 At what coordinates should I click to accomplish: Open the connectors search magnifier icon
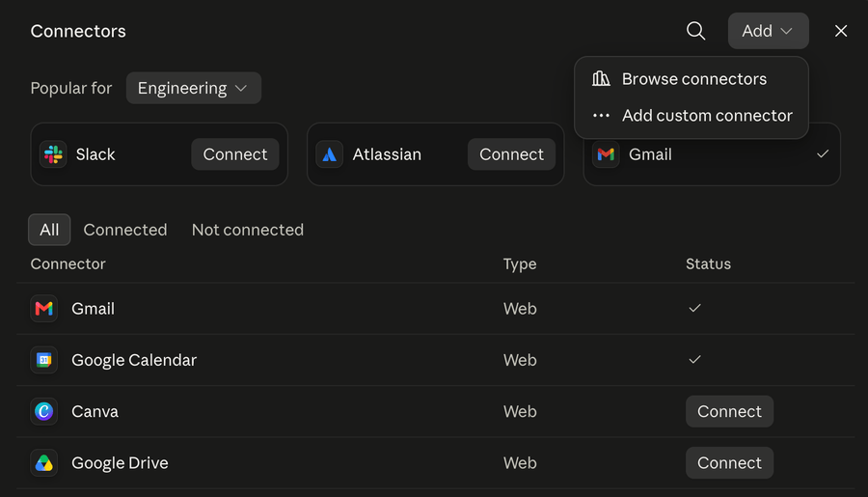[695, 31]
